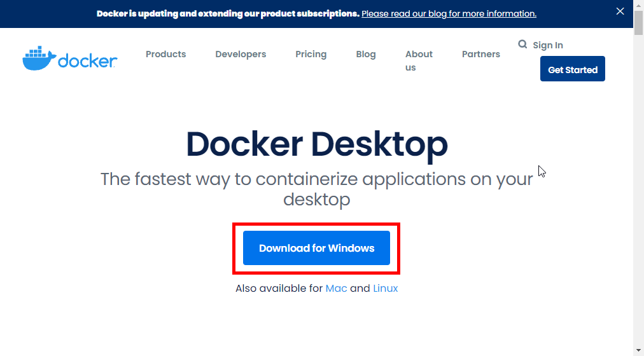
Task: Open the Partners menu
Action: pos(481,54)
